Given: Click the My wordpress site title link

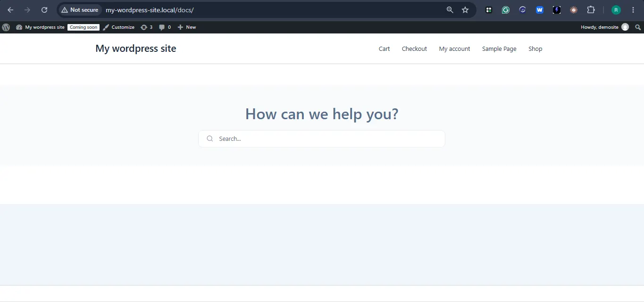Looking at the screenshot, I should coord(136,49).
